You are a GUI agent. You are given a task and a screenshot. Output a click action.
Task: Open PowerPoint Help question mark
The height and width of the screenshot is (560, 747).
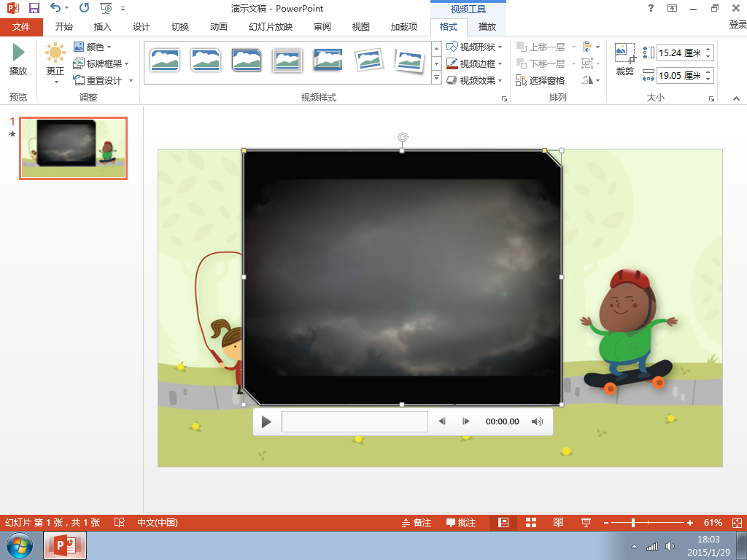(651, 8)
